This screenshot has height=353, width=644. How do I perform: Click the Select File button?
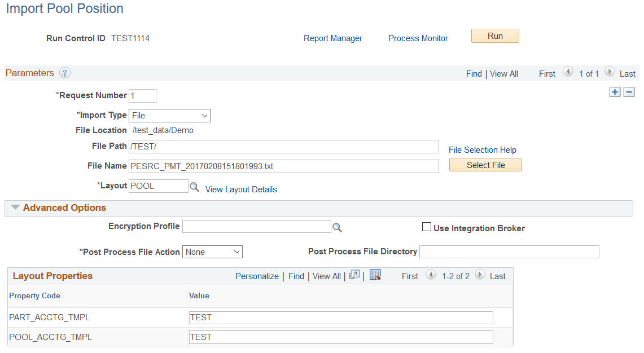coord(485,165)
